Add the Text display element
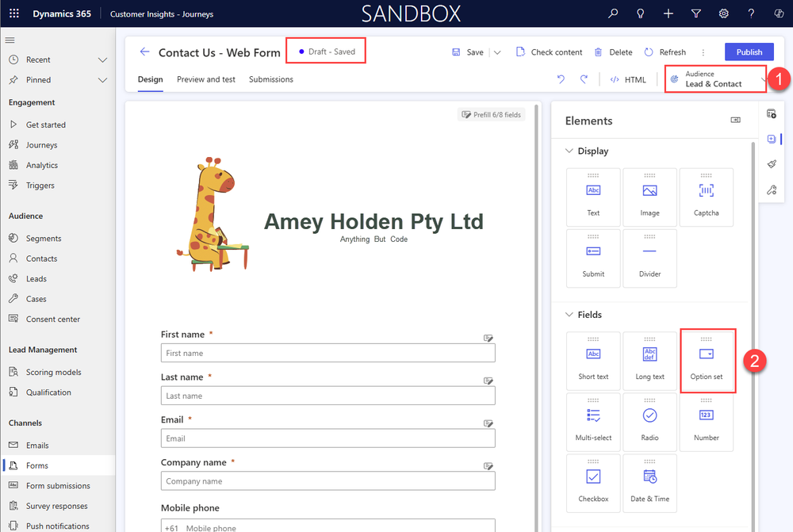This screenshot has width=793, height=532. point(593,197)
